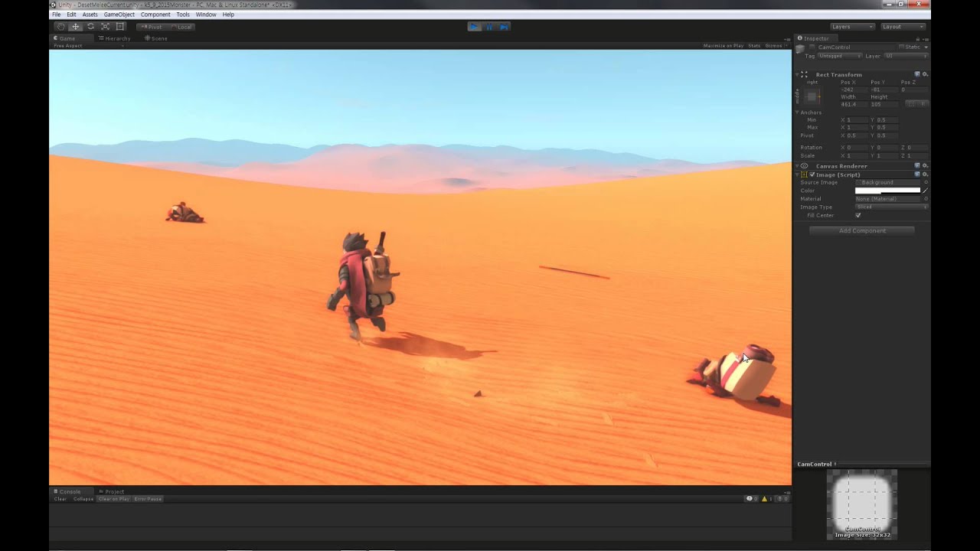This screenshot has height=551, width=980.
Task: Select the Hand tool in the toolbar
Action: [60, 27]
